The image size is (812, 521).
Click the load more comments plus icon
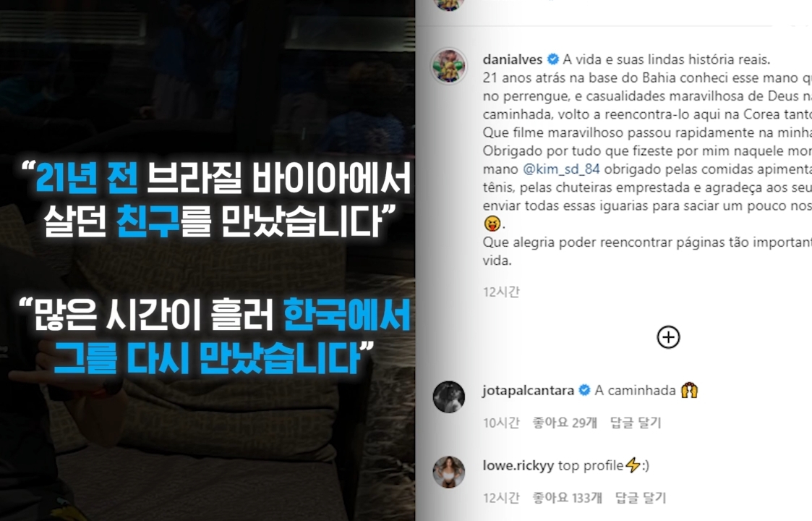668,337
